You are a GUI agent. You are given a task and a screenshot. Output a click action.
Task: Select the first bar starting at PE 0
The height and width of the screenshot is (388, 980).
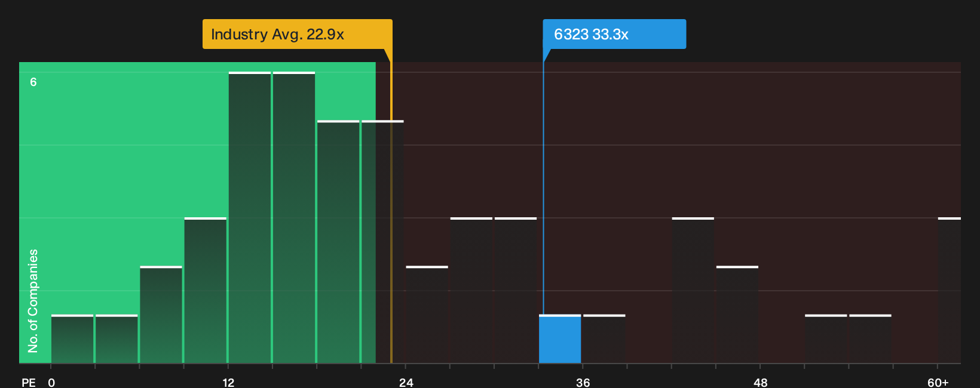(72, 339)
